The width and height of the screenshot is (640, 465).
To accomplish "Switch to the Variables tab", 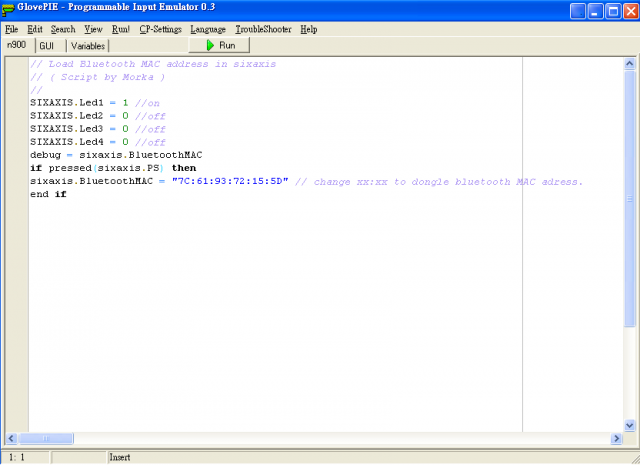I will pos(88,46).
